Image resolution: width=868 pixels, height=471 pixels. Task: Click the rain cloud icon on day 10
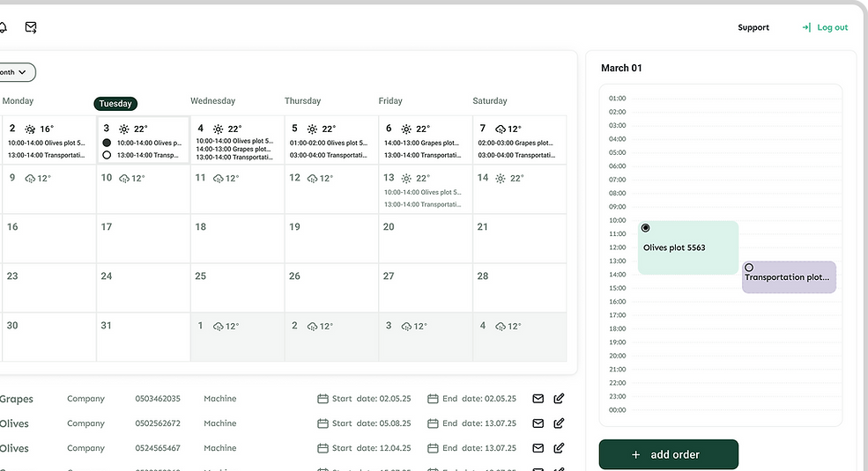[x=124, y=179]
